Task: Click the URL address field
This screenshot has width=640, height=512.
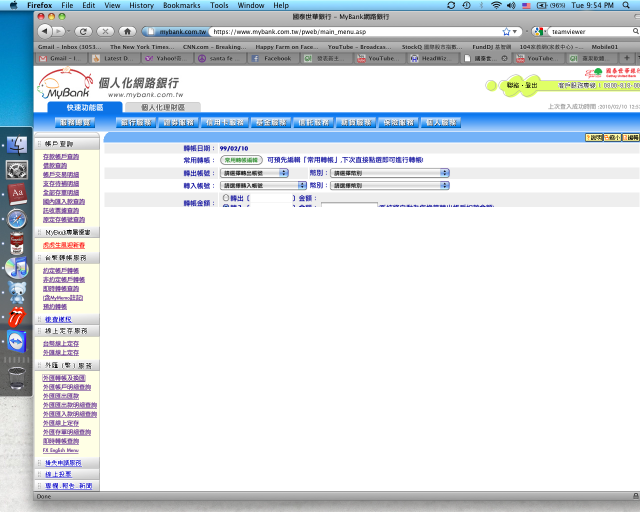Action: pos(355,31)
